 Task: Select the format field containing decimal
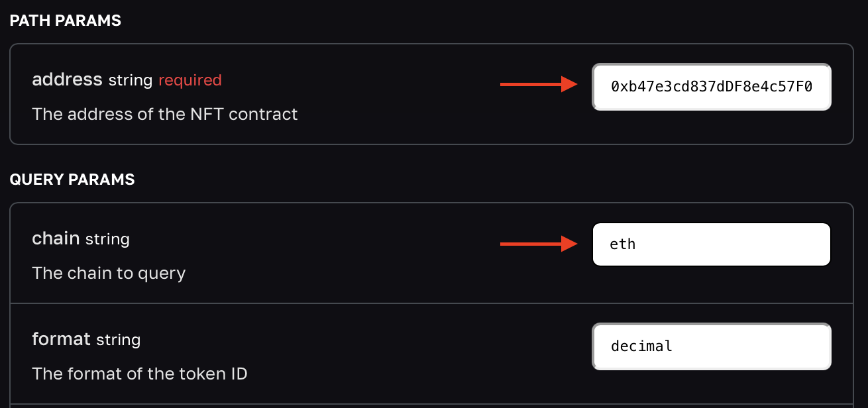(x=711, y=346)
